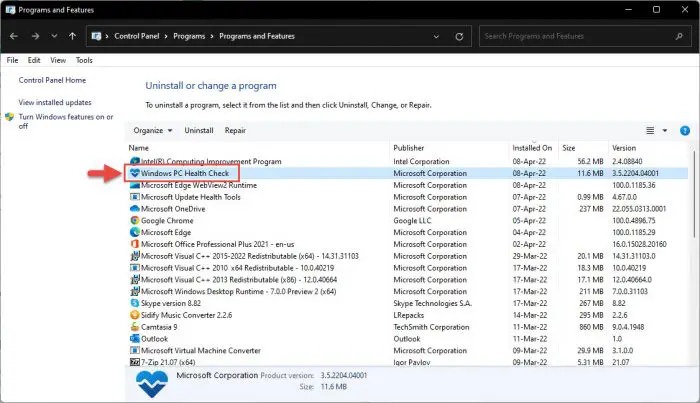The image size is (700, 403).
Task: Click the scrollbar of the program list
Action: tap(694, 194)
